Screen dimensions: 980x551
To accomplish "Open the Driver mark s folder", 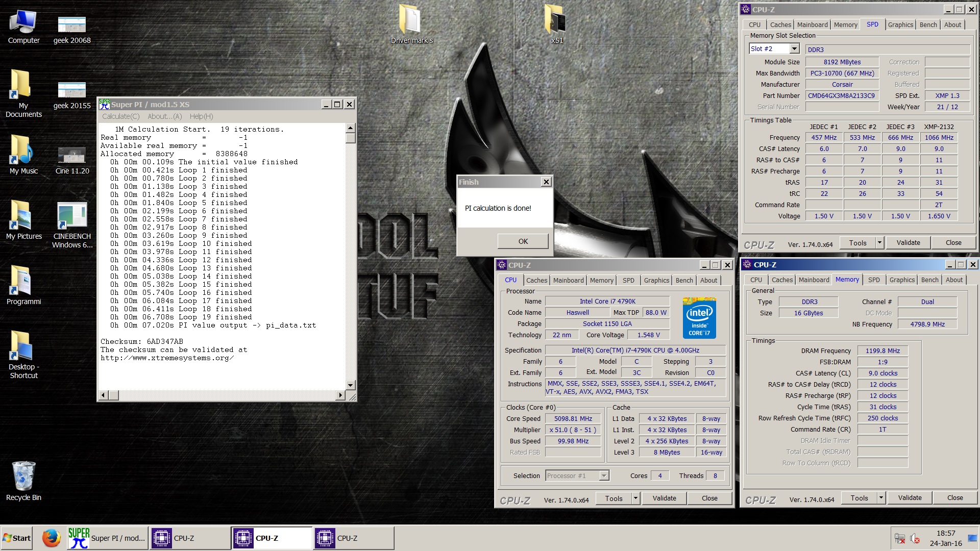I will coord(411,24).
